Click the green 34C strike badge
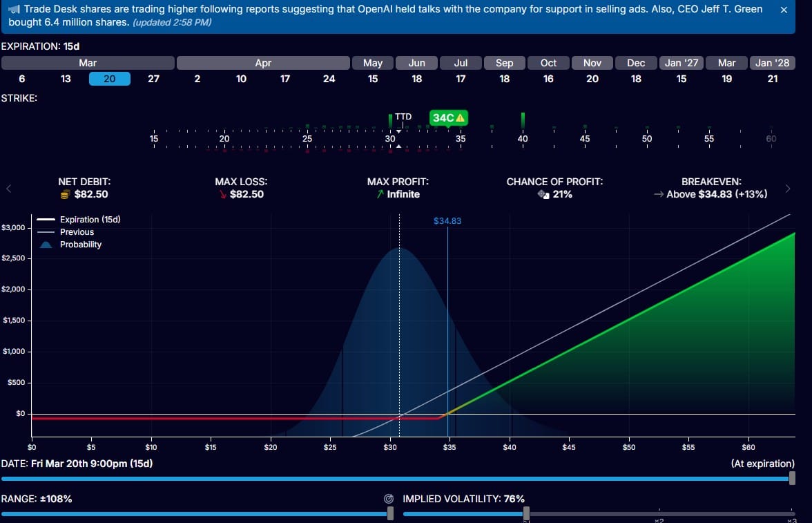This screenshot has height=523, width=812. click(x=447, y=118)
